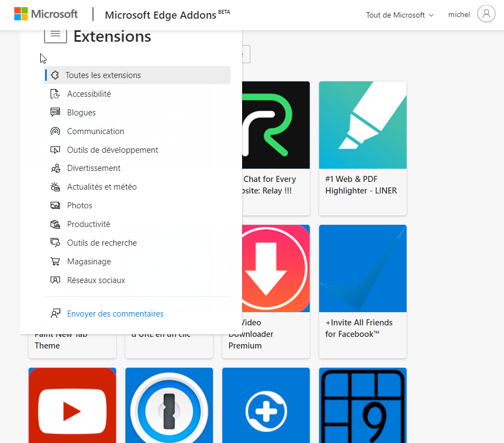
Task: Click the Actualités et météo icon
Action: click(55, 187)
